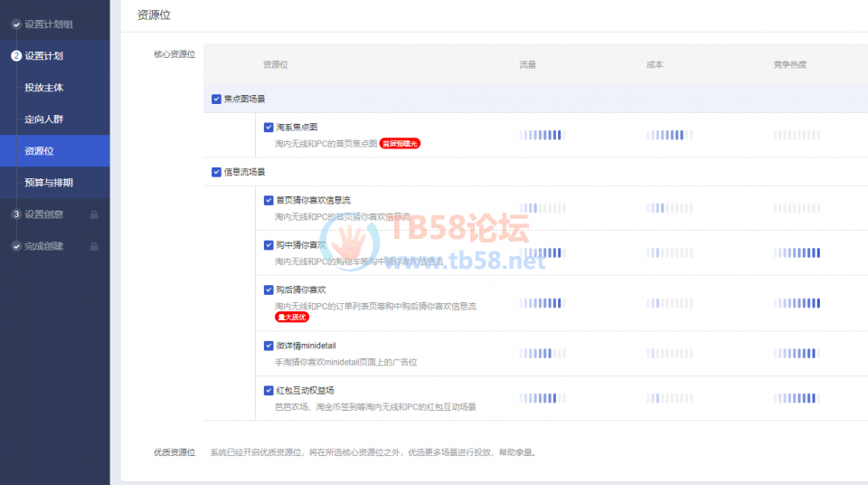Toggle the 购中猜你喜欢 checkbox
Viewport: 868px width, 485px height.
coord(269,245)
